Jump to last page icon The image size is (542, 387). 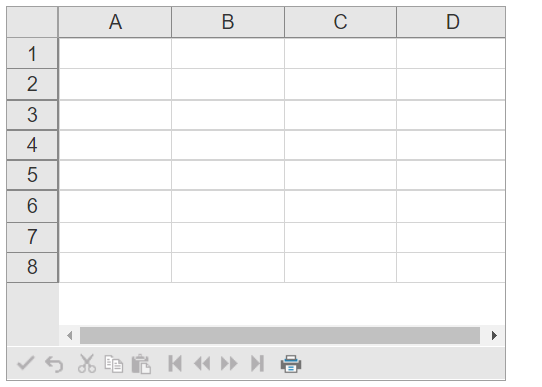click(x=258, y=364)
